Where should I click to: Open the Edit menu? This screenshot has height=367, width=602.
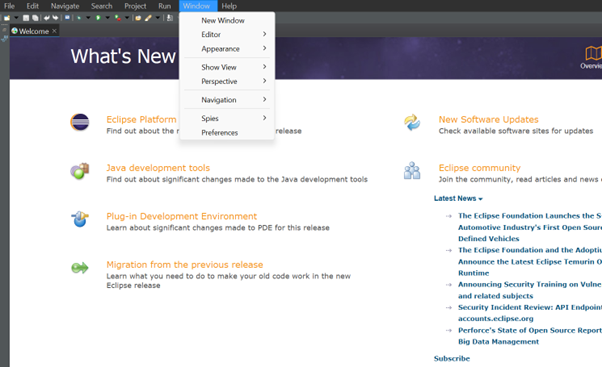pos(33,6)
